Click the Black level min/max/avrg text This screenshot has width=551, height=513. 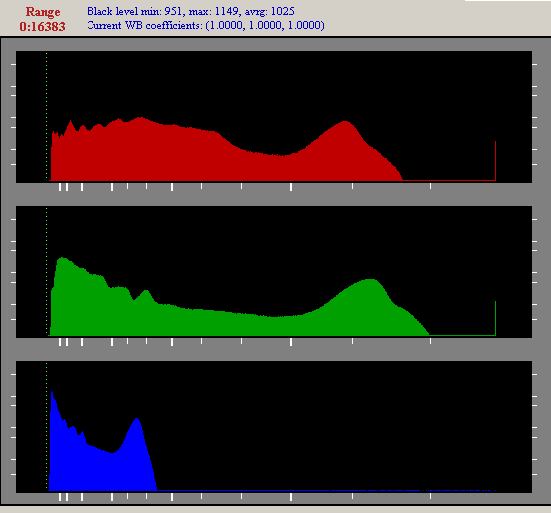(x=191, y=11)
